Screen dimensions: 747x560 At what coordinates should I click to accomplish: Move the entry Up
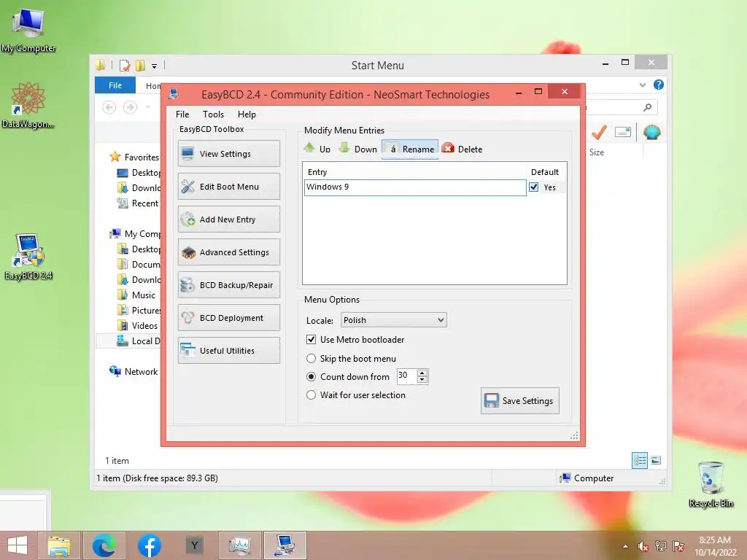[317, 149]
